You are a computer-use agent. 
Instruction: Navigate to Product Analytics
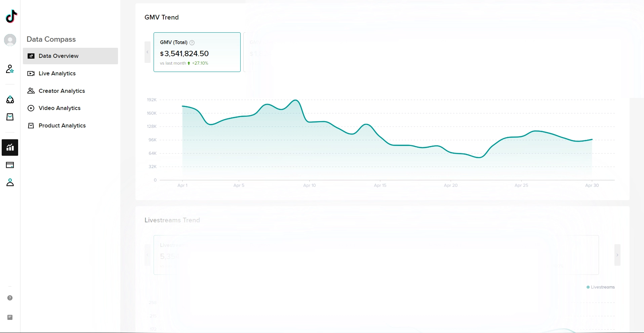click(x=62, y=125)
